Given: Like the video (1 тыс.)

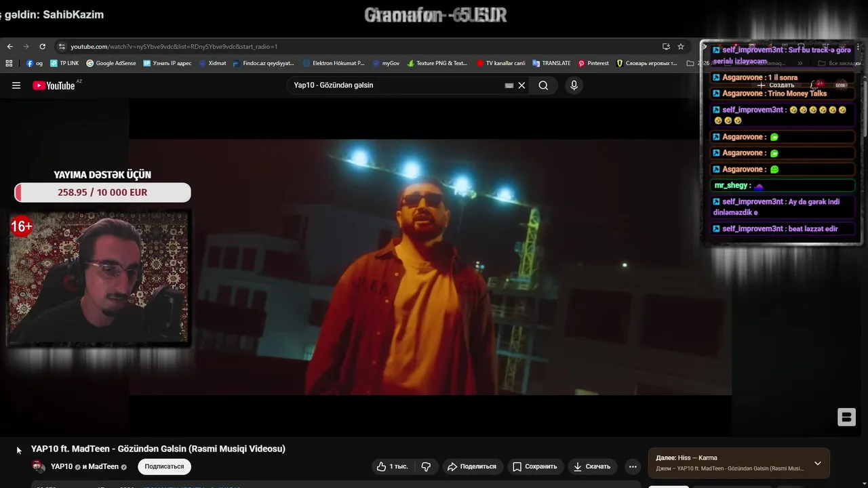Looking at the screenshot, I should click(393, 466).
